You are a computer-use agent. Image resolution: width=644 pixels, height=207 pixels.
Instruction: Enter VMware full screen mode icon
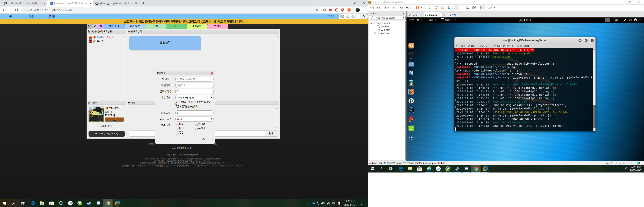pos(468,8)
